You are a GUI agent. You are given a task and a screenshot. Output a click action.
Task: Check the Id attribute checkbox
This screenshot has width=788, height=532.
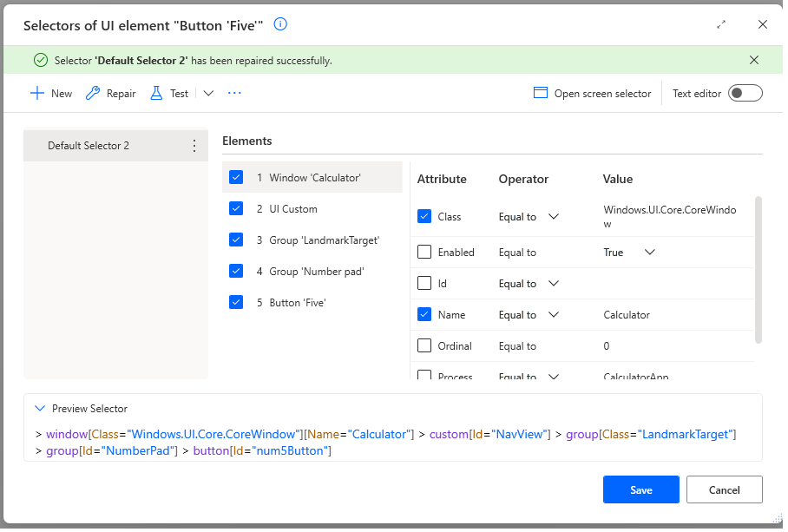424,283
